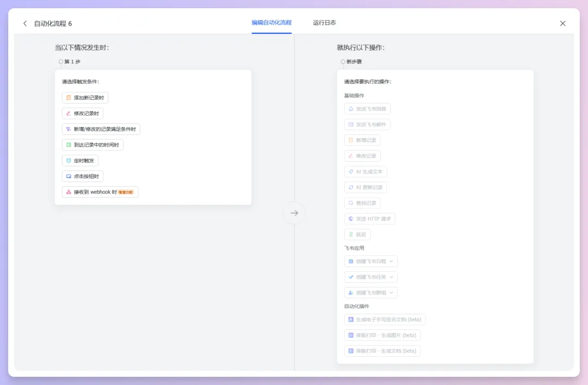The height and width of the screenshot is (385, 588).
Task: Click the 延迟 delay action
Action: [x=357, y=234]
